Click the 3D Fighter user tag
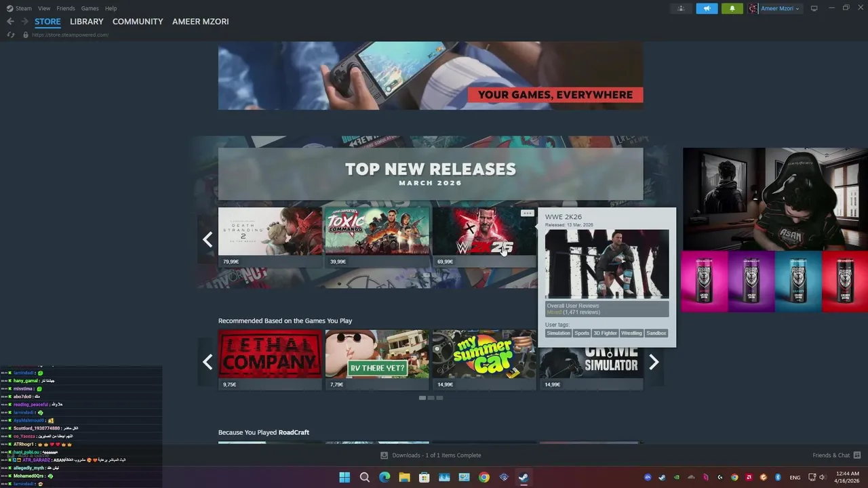This screenshot has height=488, width=868. pos(605,333)
